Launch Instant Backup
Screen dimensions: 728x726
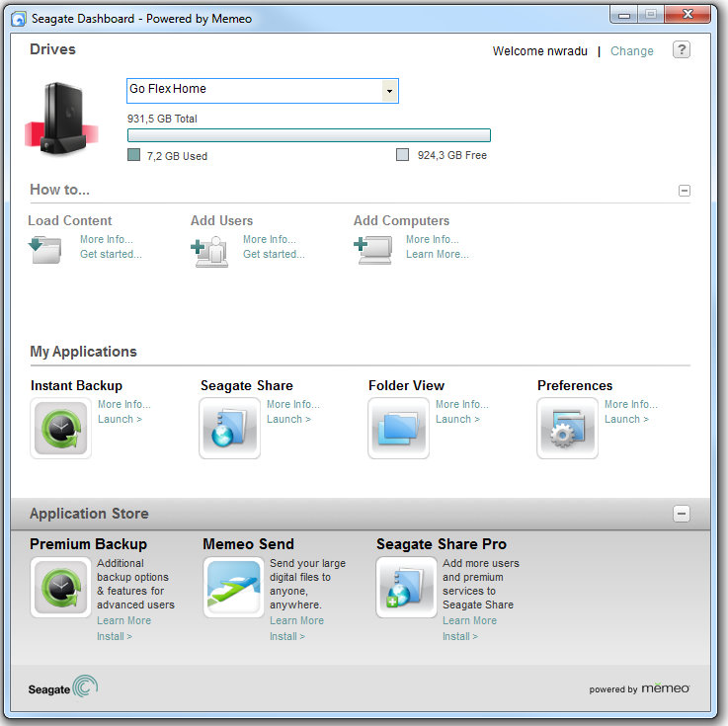120,419
